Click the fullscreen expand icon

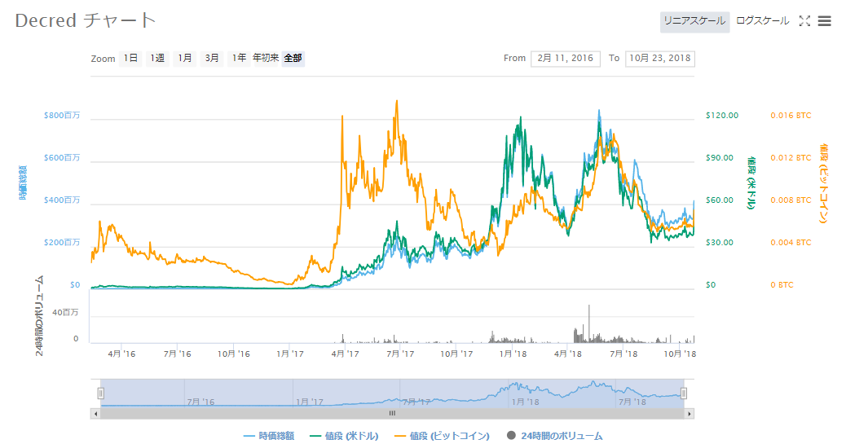[804, 21]
